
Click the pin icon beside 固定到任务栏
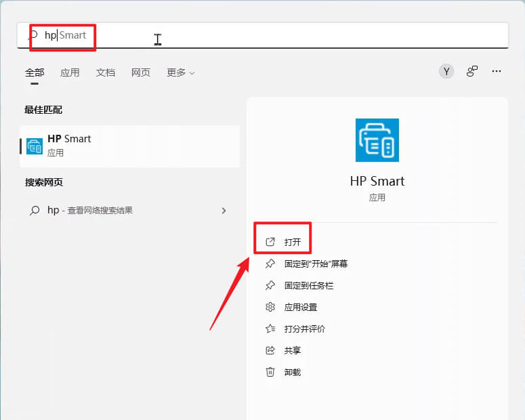pos(270,286)
